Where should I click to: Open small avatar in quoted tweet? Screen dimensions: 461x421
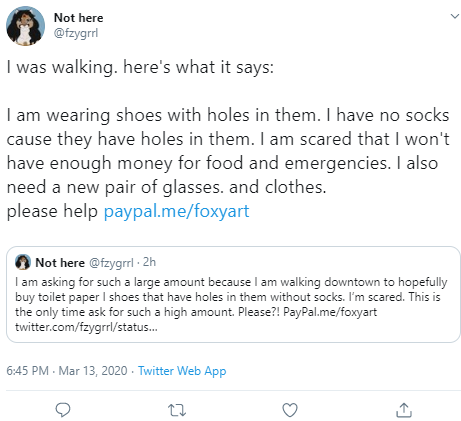tap(23, 262)
